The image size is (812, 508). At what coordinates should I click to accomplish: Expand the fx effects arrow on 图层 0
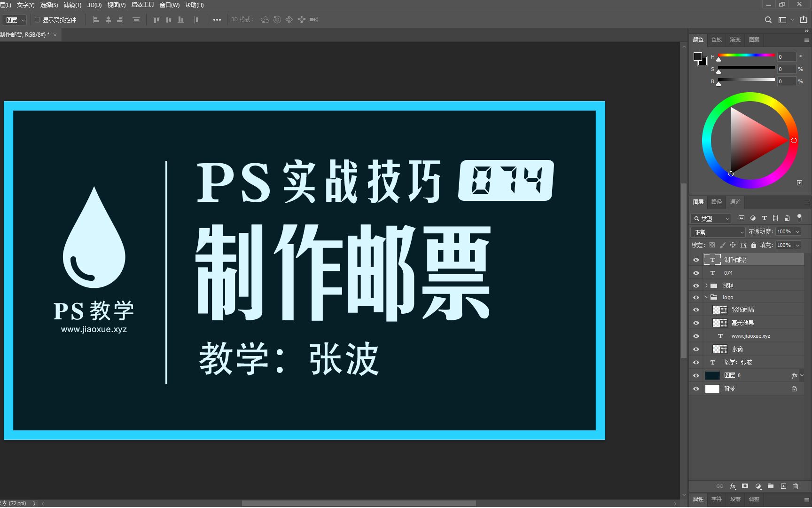coord(802,375)
